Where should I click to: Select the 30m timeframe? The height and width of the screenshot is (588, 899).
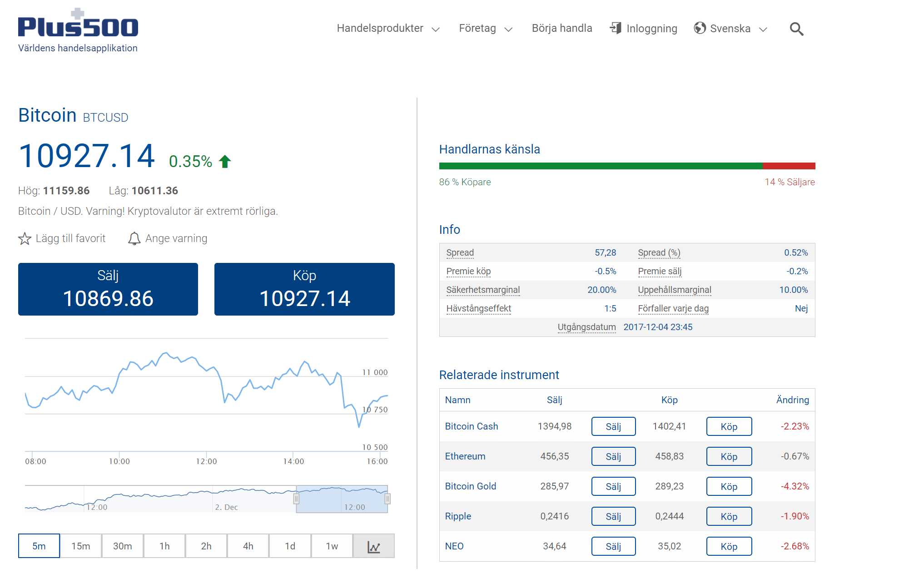123,546
